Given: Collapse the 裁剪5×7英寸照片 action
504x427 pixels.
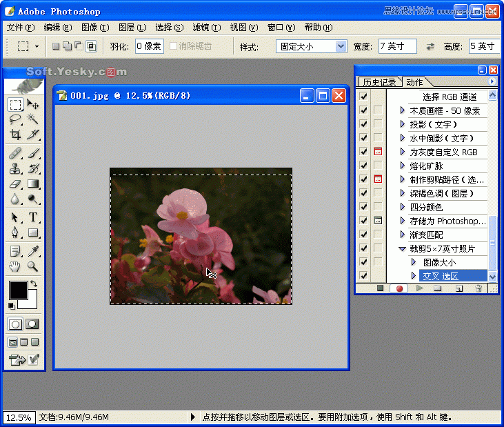Looking at the screenshot, I should 402,248.
